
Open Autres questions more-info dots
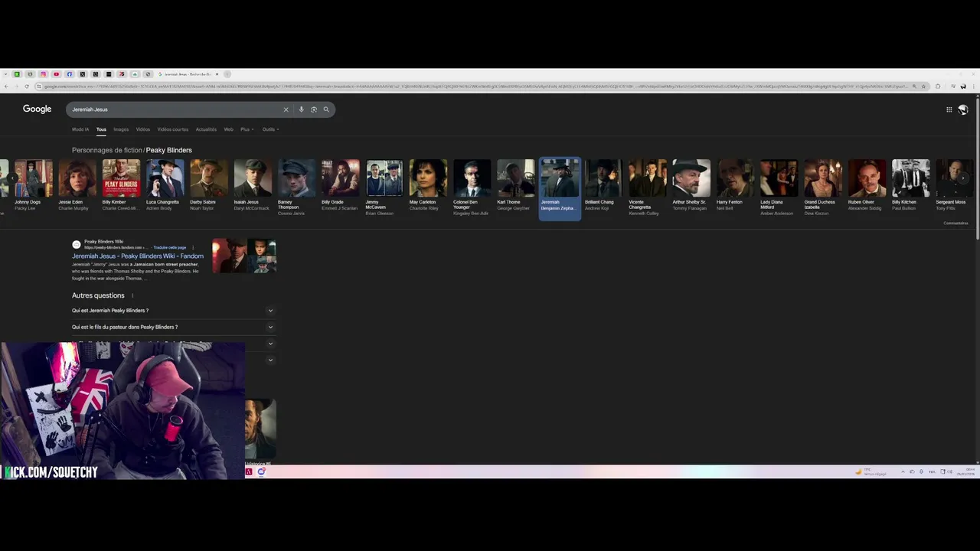(132, 295)
